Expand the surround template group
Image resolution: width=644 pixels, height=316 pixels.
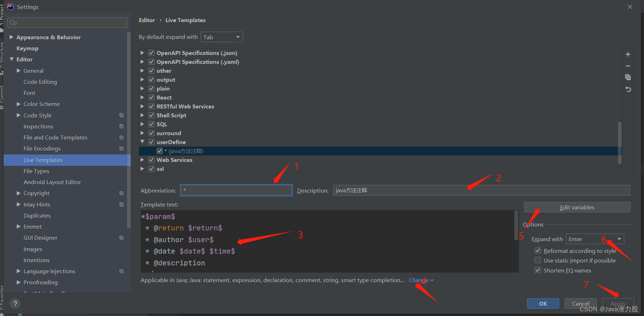(142, 133)
